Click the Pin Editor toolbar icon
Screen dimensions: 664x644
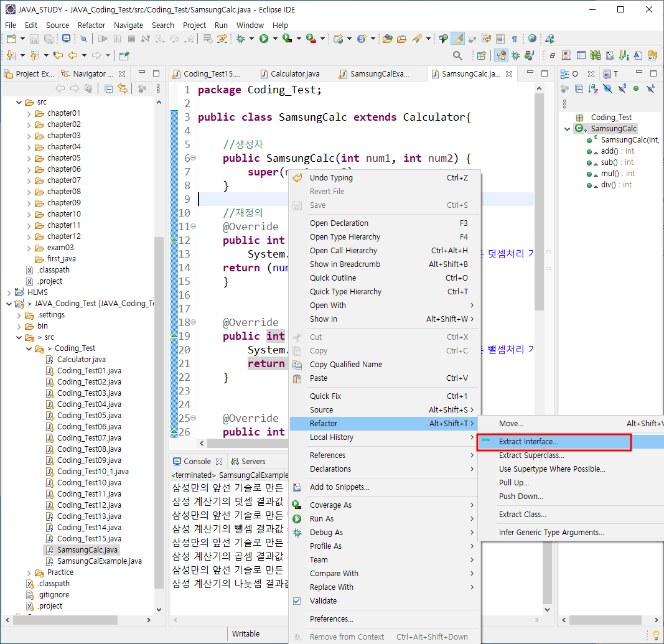(x=124, y=55)
